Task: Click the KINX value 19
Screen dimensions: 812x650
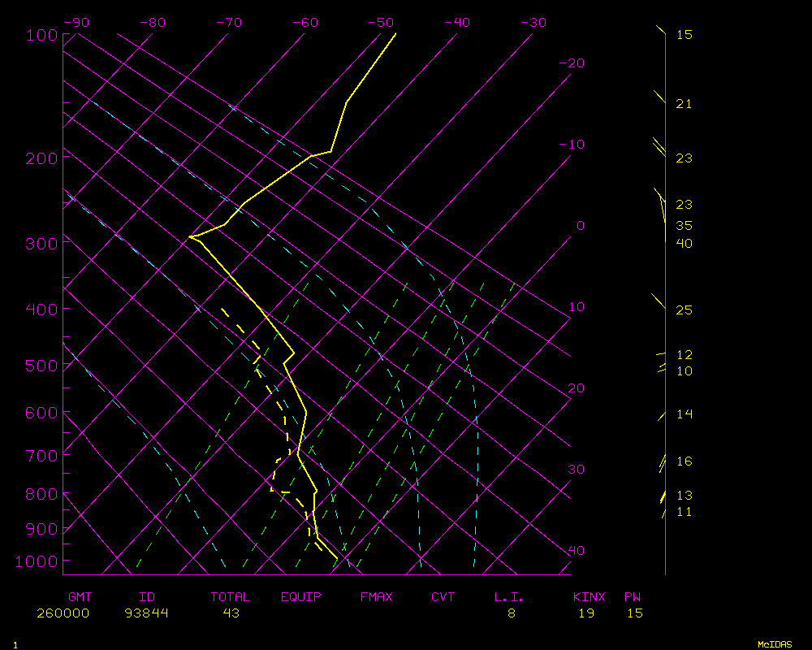Action: 585,613
